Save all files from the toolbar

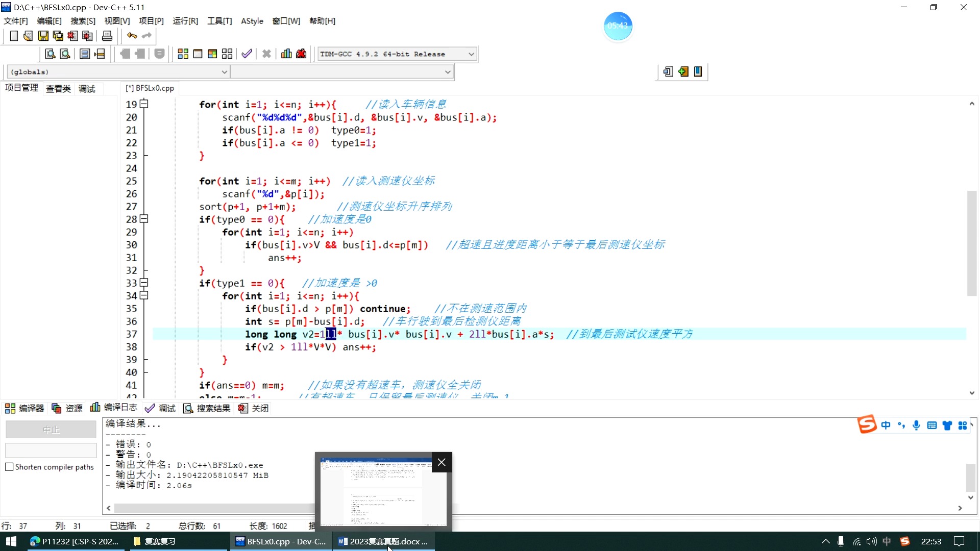click(x=58, y=36)
